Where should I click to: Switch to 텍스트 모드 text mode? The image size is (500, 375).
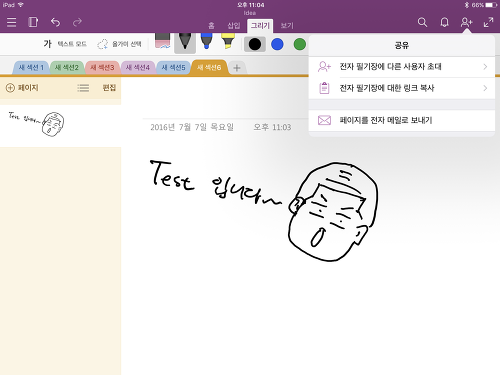click(x=65, y=44)
